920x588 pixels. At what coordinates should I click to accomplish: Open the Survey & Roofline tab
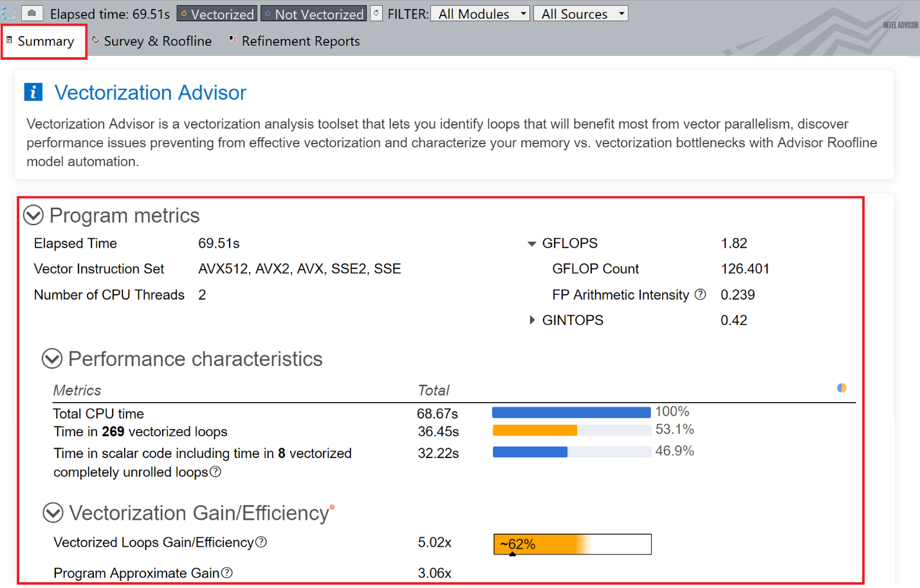[152, 41]
